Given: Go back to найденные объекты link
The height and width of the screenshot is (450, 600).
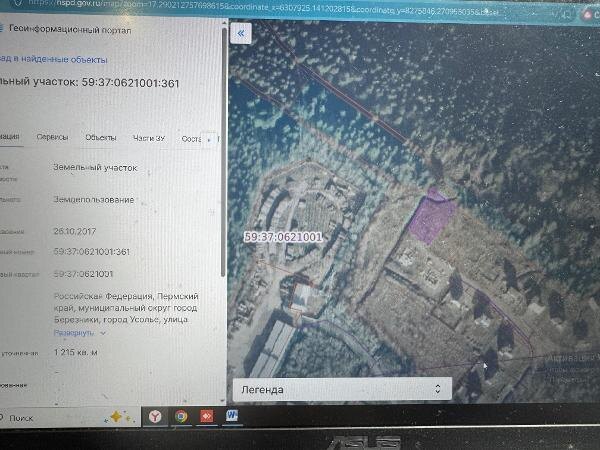Looking at the screenshot, I should [x=54, y=59].
